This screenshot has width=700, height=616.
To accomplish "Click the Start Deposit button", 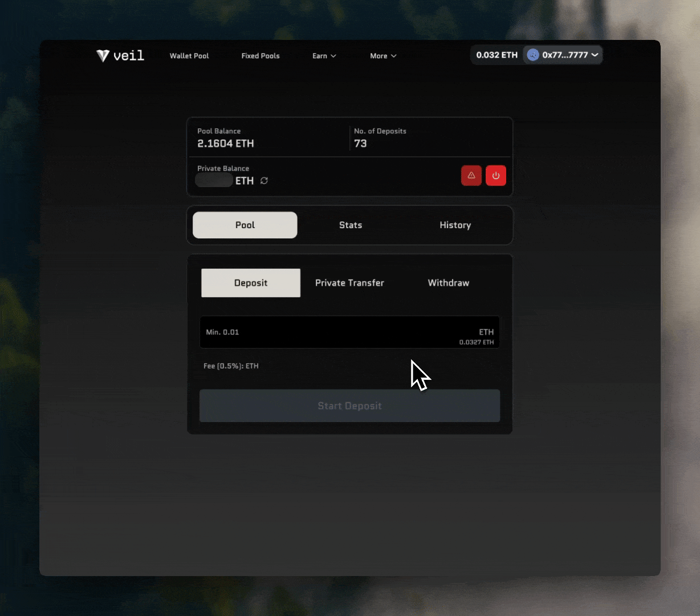I will pos(349,406).
